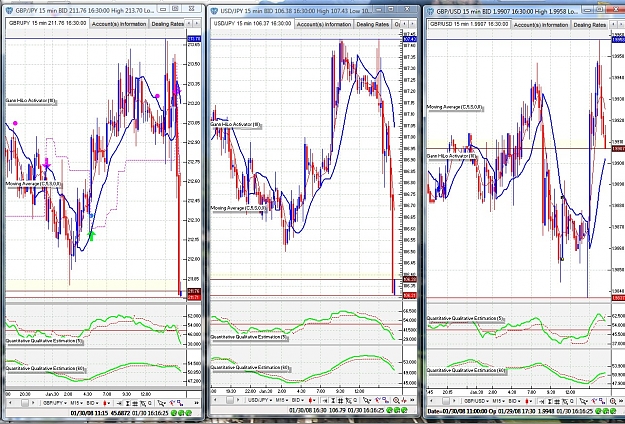Click toolbar overflow chevron in GBP/JPY window
This screenshot has height=424, width=625.
197,403
